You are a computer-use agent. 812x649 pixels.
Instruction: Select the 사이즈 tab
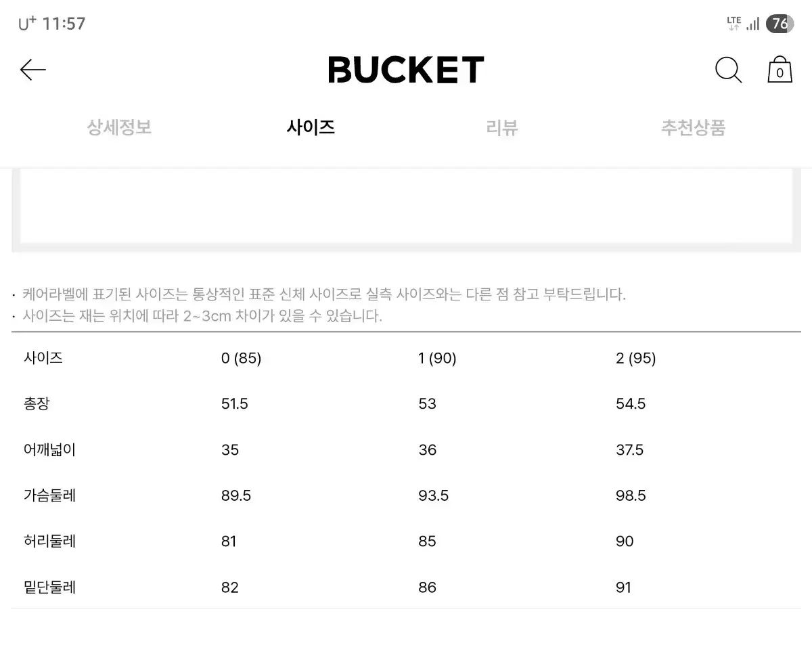311,127
